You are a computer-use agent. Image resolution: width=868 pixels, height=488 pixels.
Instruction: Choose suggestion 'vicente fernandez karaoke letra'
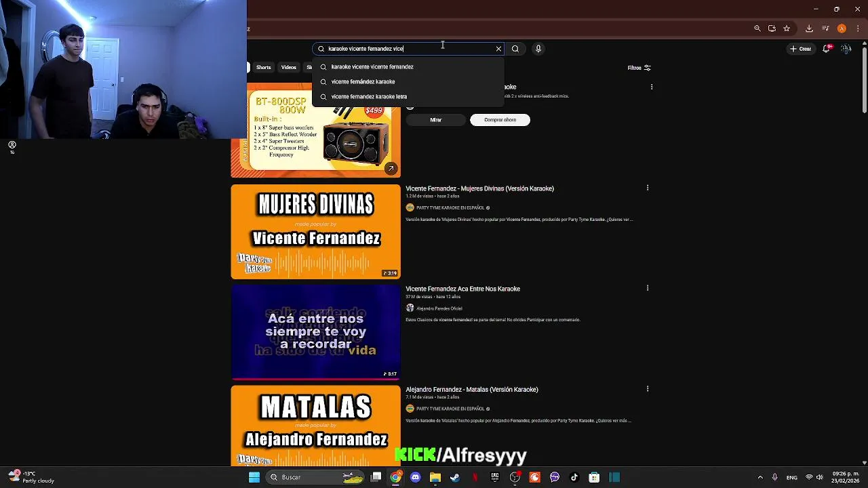coord(408,96)
